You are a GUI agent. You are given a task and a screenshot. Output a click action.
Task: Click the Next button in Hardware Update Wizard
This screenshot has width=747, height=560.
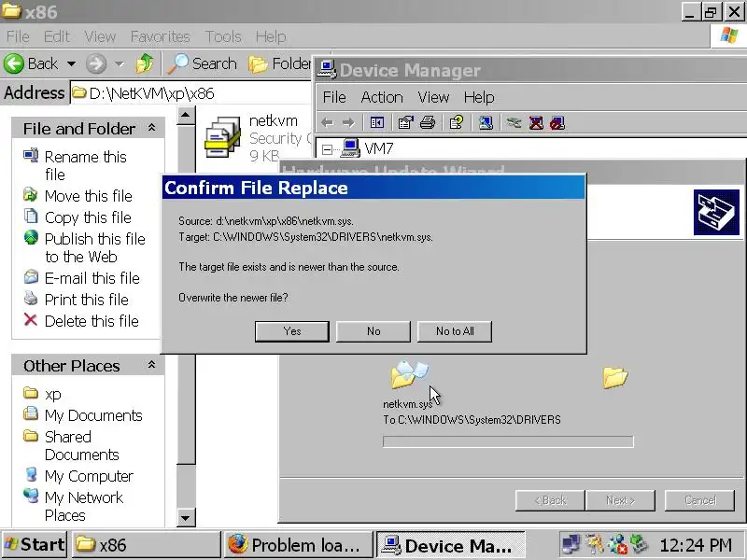click(x=620, y=500)
